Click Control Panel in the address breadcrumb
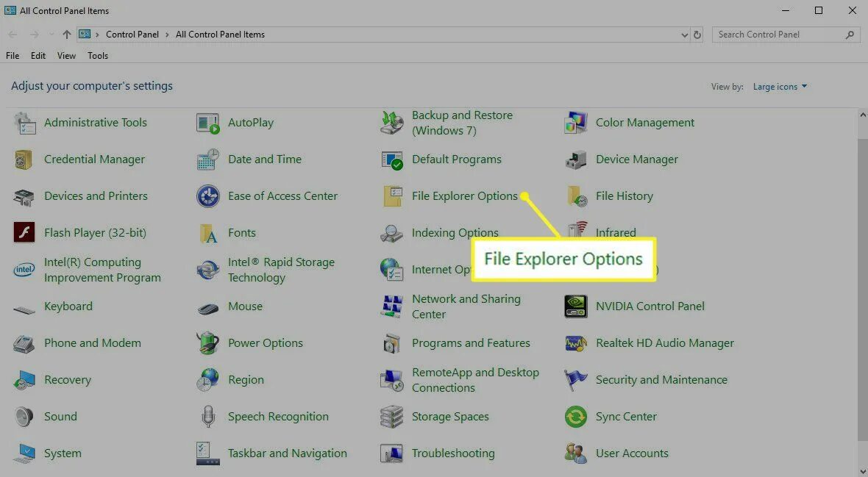This screenshot has width=868, height=477. [132, 35]
